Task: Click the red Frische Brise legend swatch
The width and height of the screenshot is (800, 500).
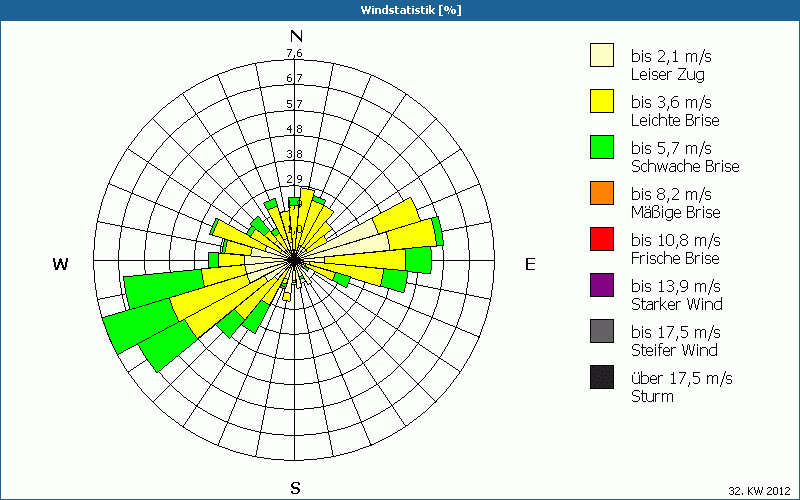Action: [x=602, y=239]
